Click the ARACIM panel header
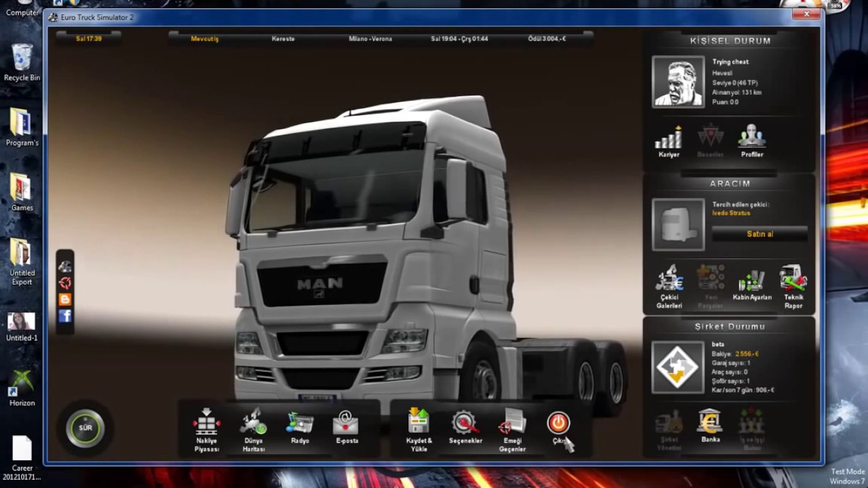Image resolution: width=868 pixels, height=488 pixels. (730, 184)
